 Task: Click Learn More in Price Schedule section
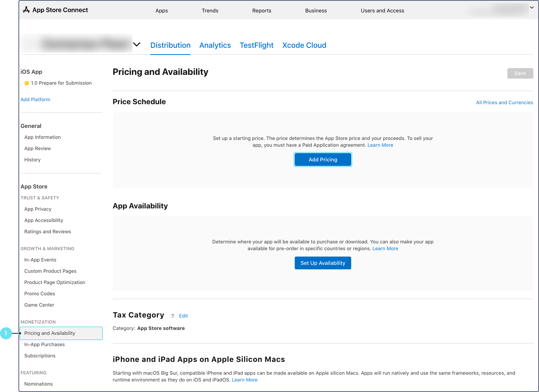381,145
